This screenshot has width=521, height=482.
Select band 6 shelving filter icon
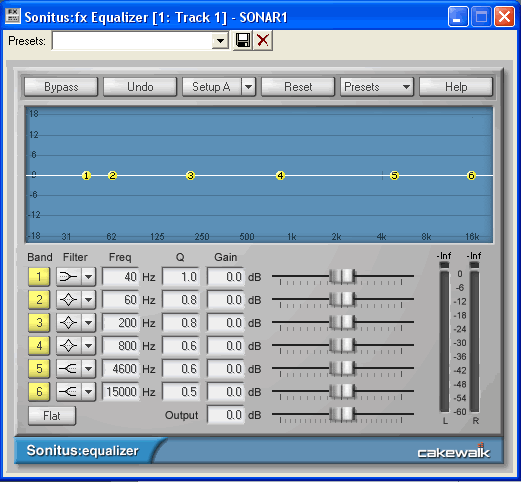click(68, 391)
